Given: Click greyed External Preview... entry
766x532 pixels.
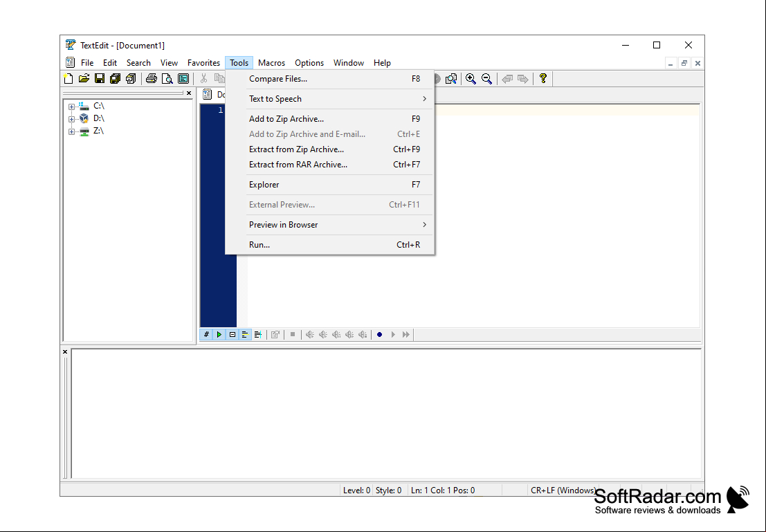Looking at the screenshot, I should pyautogui.click(x=330, y=205).
